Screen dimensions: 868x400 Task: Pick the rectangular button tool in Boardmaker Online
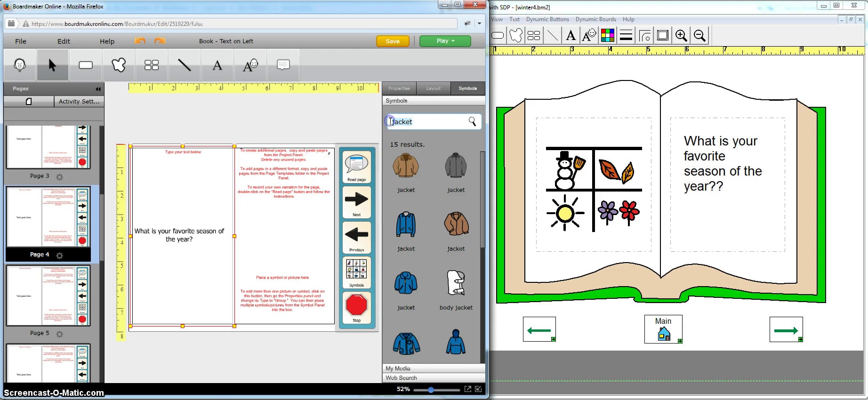click(x=86, y=65)
